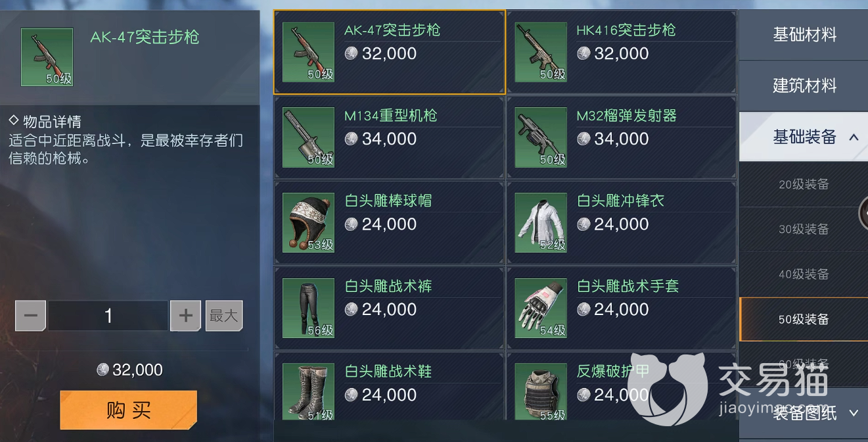The width and height of the screenshot is (868, 442).
Task: Expand the 装备图纸 category
Action: point(854,413)
